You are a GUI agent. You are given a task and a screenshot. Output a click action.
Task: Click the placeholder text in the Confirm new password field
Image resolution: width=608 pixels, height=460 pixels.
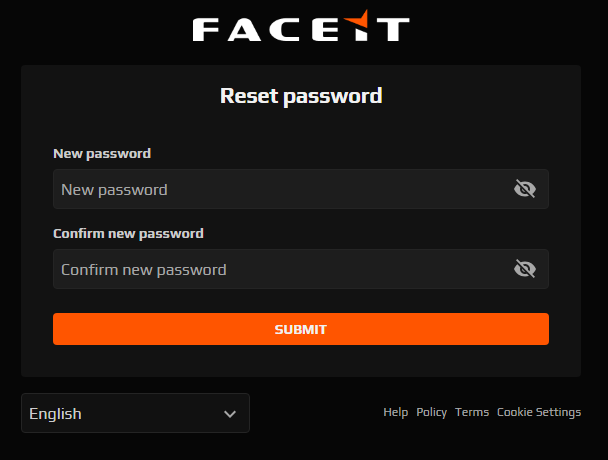coord(144,270)
